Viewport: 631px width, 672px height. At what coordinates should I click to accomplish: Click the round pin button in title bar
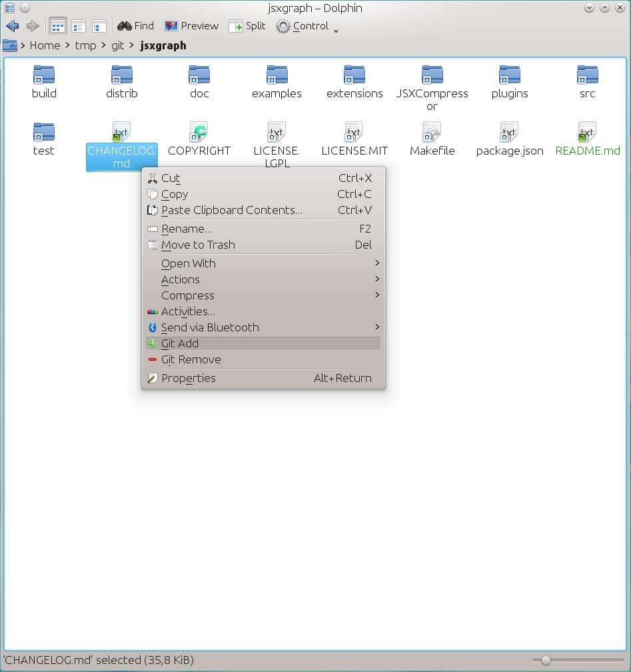tap(25, 8)
